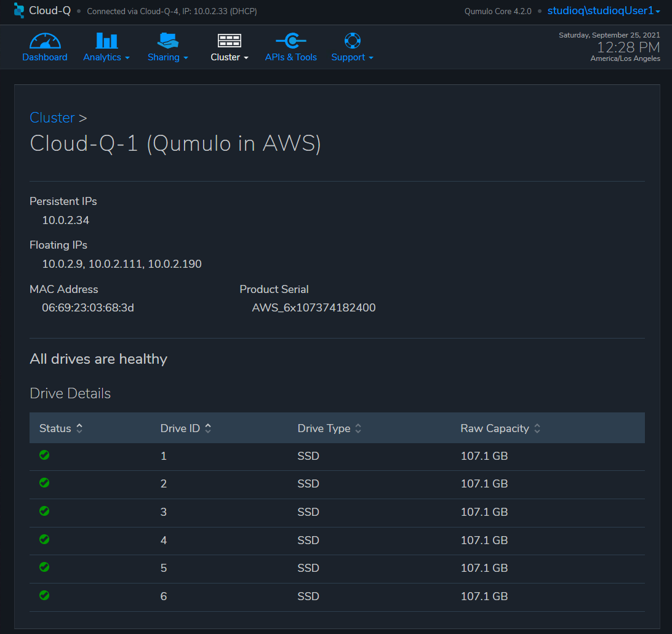Select MAC address 06:69:23:03:68:3d
Screen dimensions: 672x634
coord(88,308)
